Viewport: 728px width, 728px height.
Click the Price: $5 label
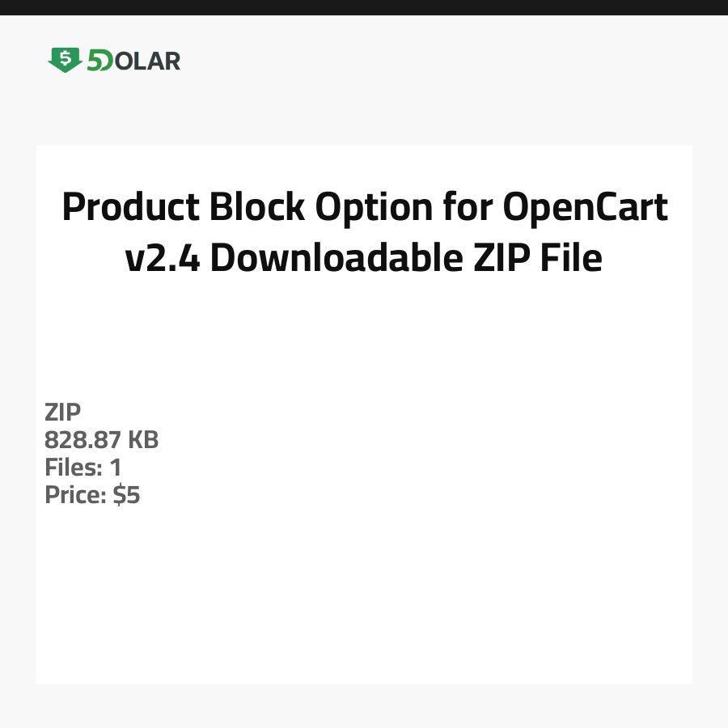(92, 495)
